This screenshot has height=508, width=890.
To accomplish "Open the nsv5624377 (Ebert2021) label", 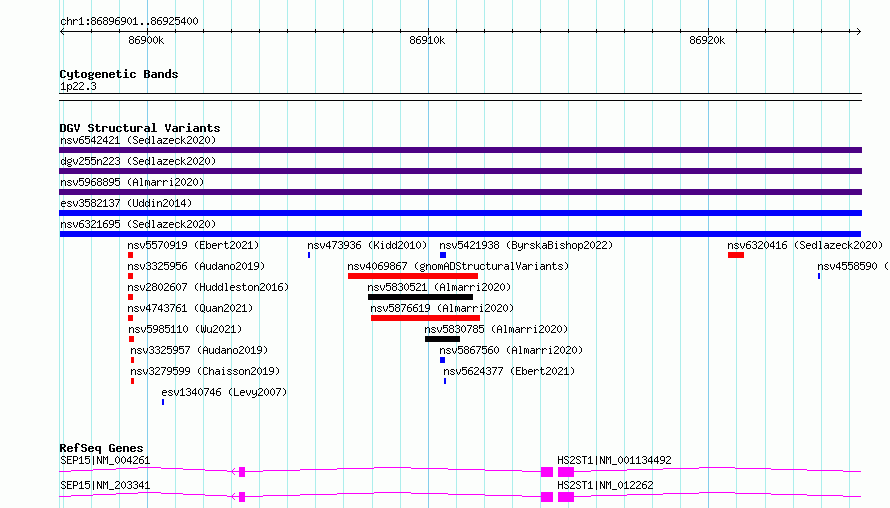I will point(509,371).
